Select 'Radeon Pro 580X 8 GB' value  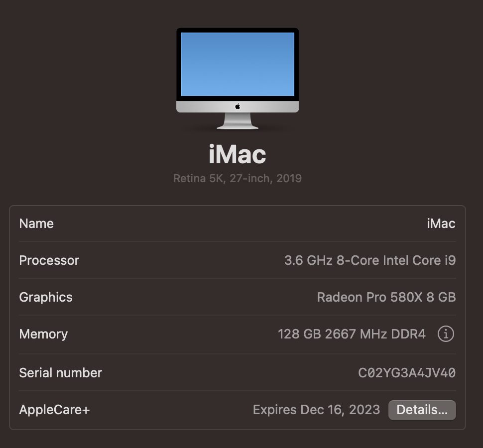(x=386, y=298)
